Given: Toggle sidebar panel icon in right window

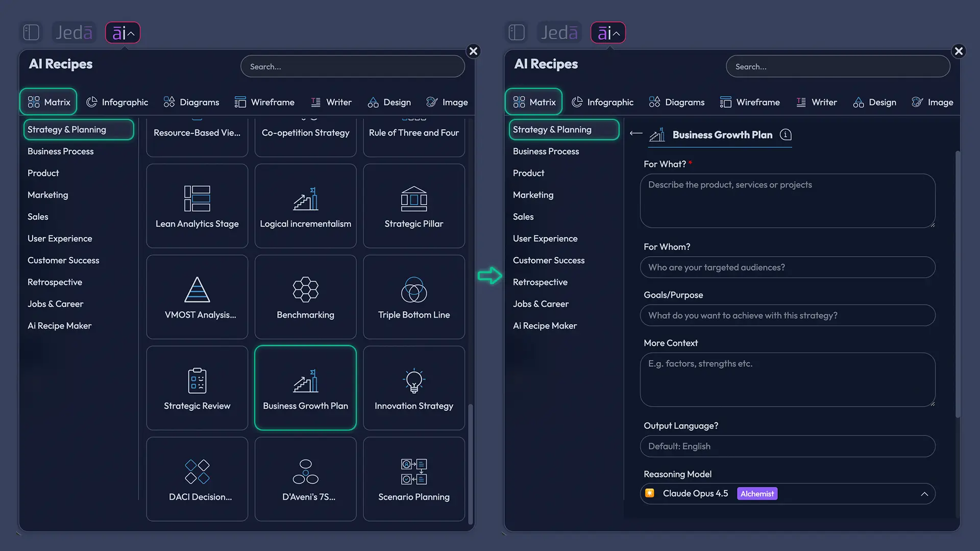Looking at the screenshot, I should coord(517,33).
